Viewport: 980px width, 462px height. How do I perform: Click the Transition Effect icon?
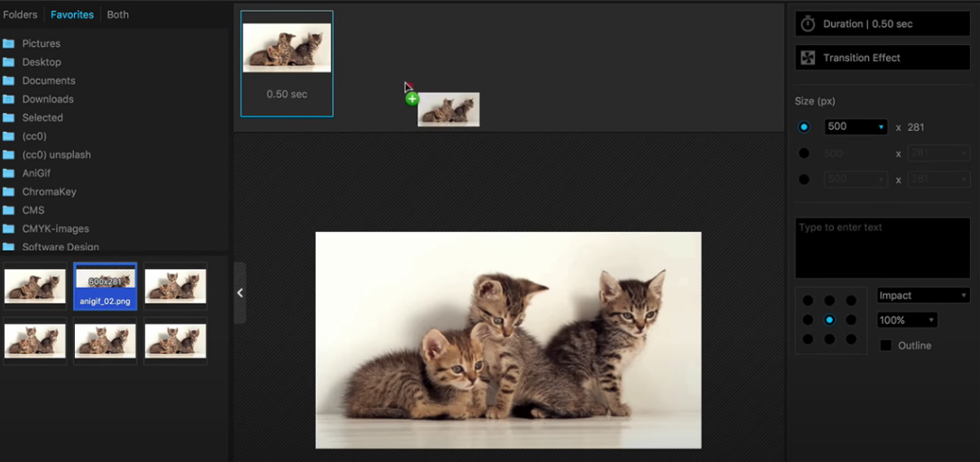(808, 58)
